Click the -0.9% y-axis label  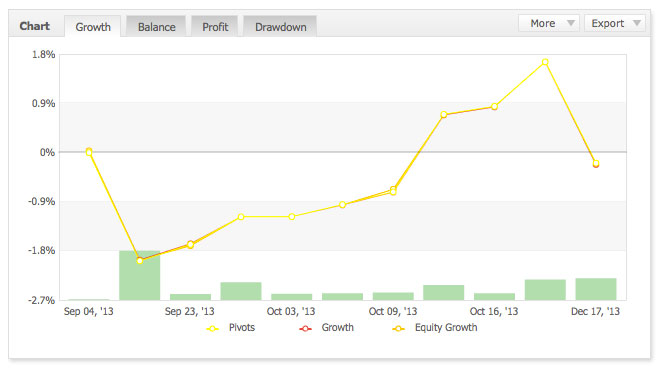[x=42, y=201]
